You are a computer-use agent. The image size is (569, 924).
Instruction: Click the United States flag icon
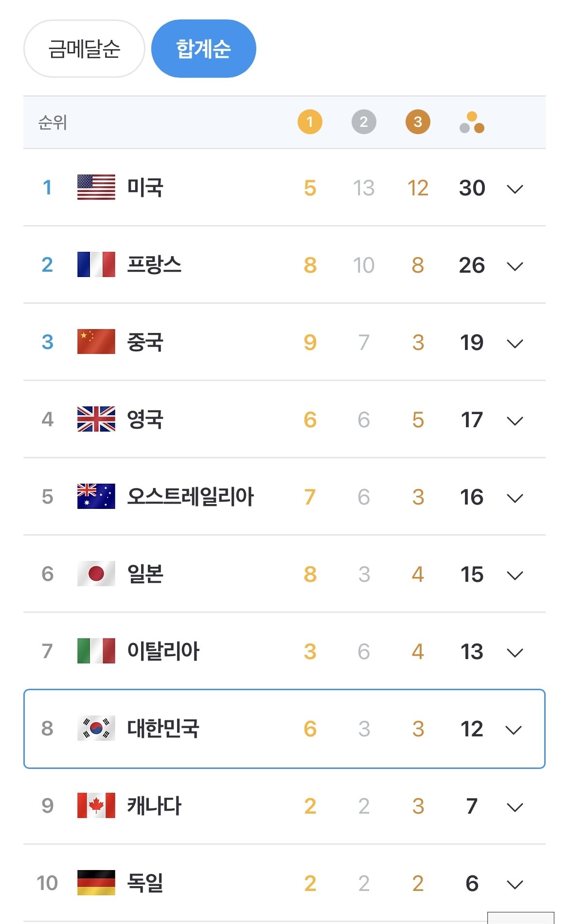coord(96,187)
